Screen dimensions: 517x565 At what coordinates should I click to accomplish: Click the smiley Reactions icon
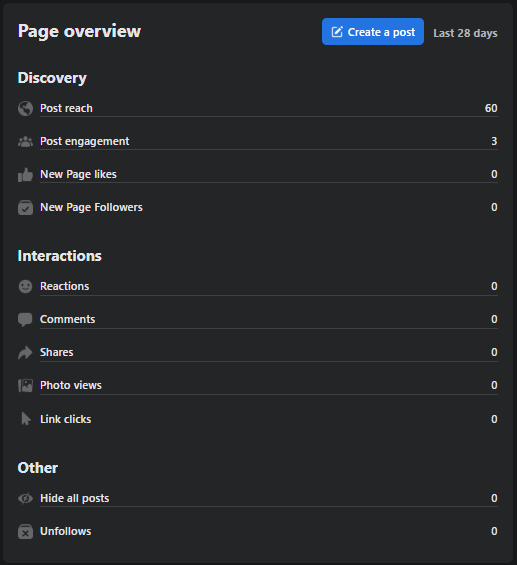point(25,286)
